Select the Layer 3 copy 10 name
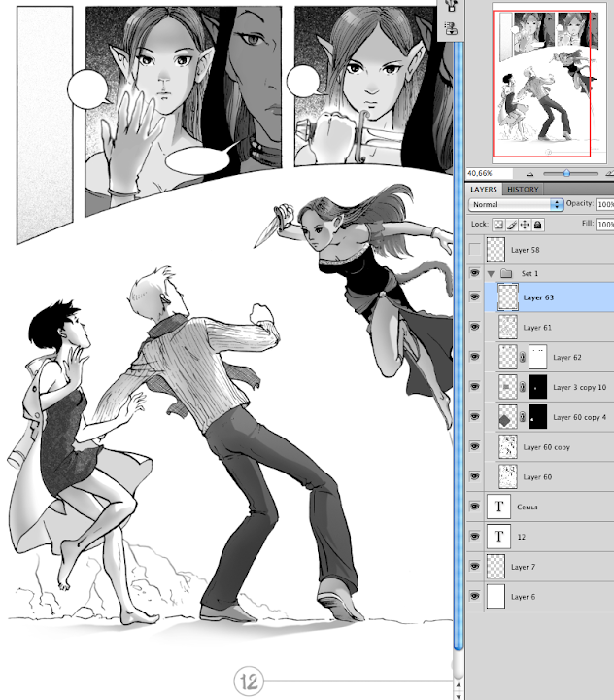This screenshot has height=700, width=614. pos(580,388)
